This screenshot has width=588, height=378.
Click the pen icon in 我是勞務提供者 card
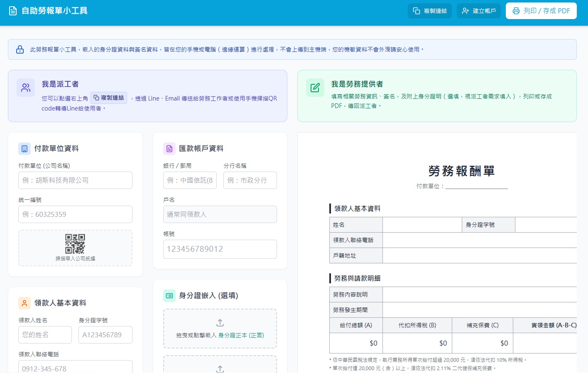(x=315, y=88)
